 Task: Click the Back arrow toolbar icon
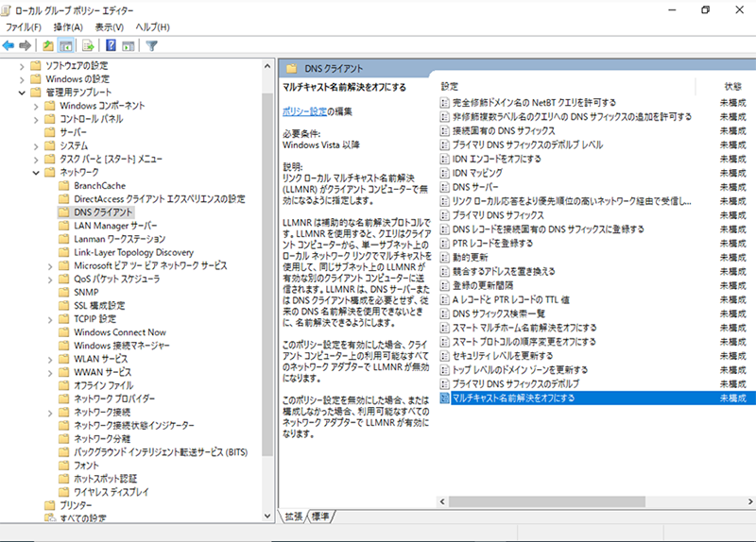9,45
